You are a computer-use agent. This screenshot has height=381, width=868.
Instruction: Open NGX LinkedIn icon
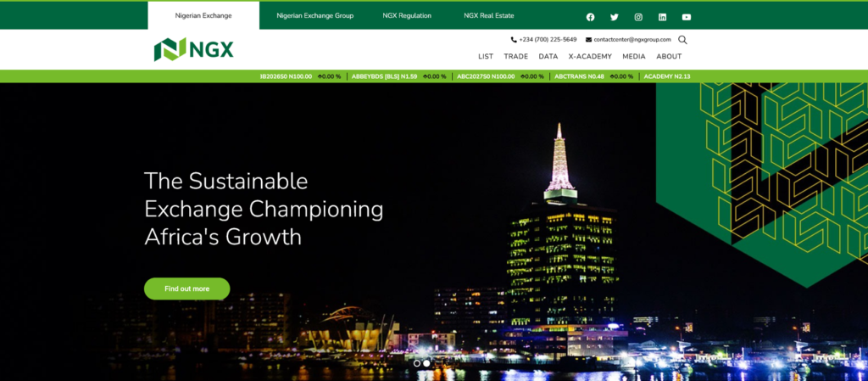click(662, 17)
